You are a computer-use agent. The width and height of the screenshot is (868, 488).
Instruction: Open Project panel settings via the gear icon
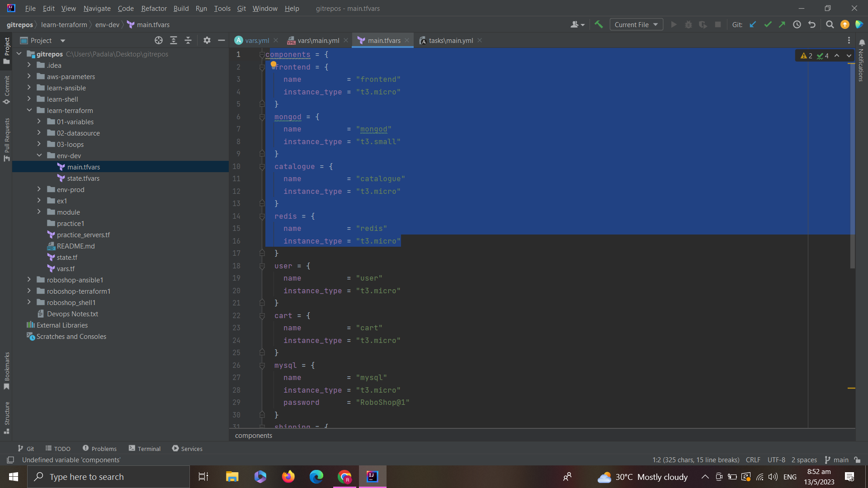pyautogui.click(x=207, y=40)
